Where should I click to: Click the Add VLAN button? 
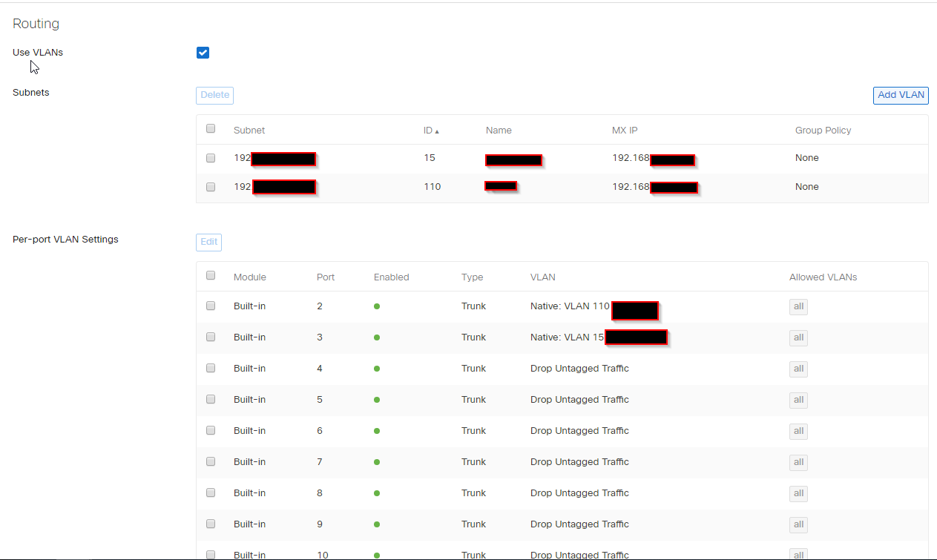click(x=900, y=95)
